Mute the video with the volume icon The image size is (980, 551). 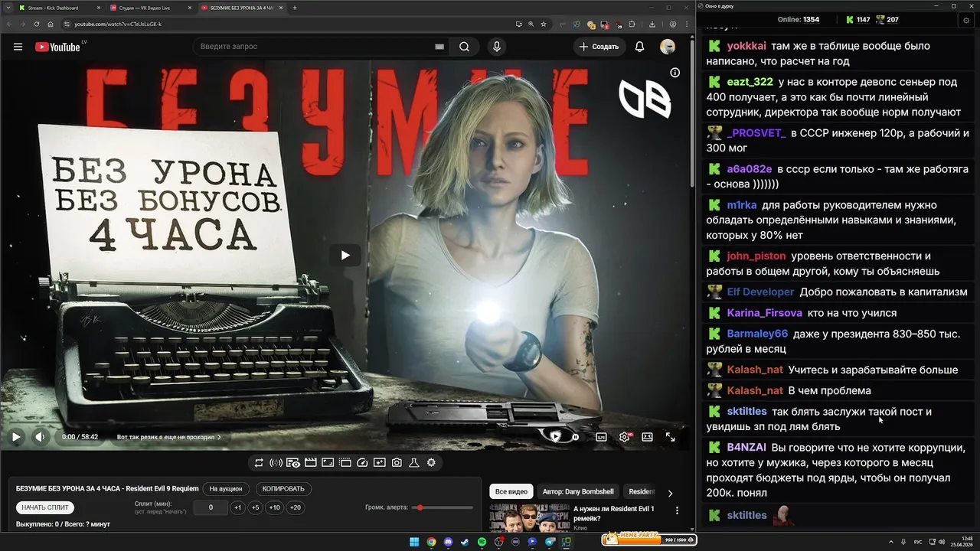[40, 437]
